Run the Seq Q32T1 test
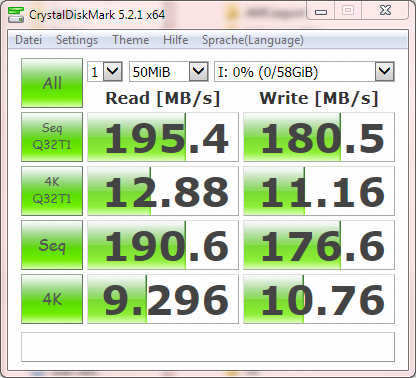416x378 pixels. pyautogui.click(x=52, y=137)
